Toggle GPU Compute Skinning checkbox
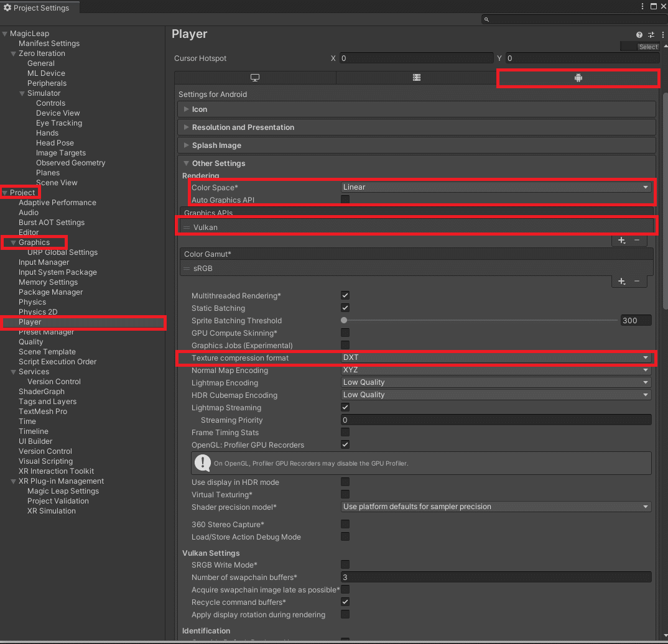The height and width of the screenshot is (644, 668). coord(345,333)
